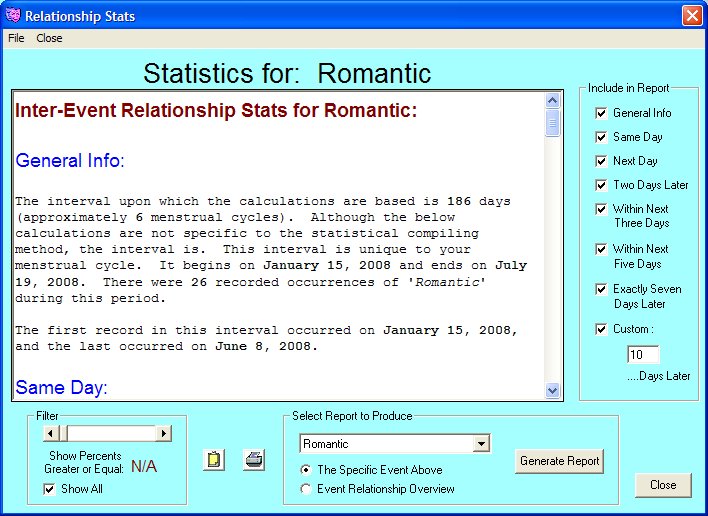
Task: Open the Close menu in menu bar
Action: point(49,38)
